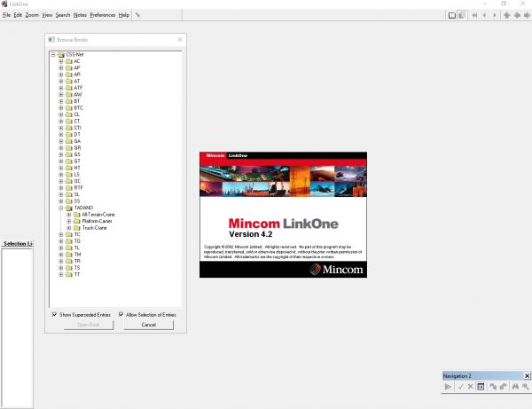Screen dimensions: 532x409
Task: Expand the All-Terrain-Crane node
Action: click(x=68, y=215)
